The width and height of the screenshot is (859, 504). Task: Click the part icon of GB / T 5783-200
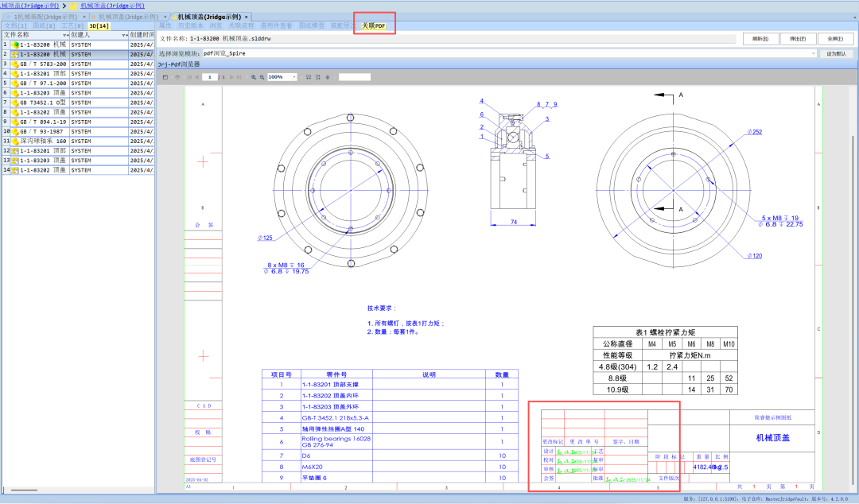(x=15, y=64)
